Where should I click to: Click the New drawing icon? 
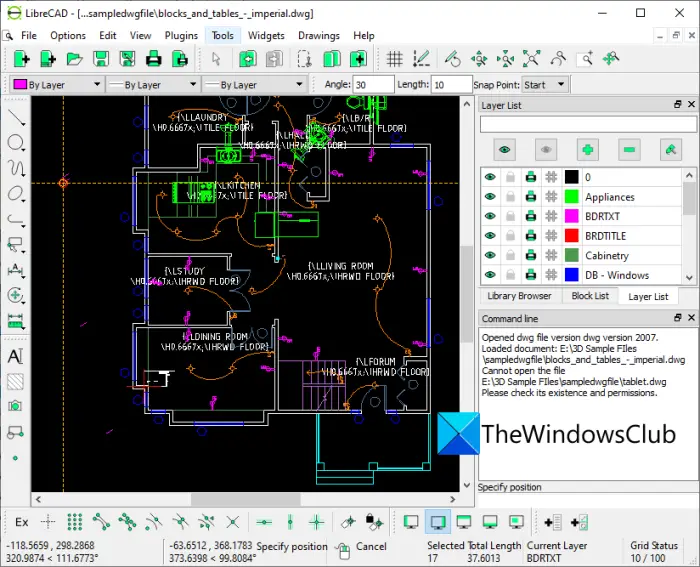tap(21, 58)
